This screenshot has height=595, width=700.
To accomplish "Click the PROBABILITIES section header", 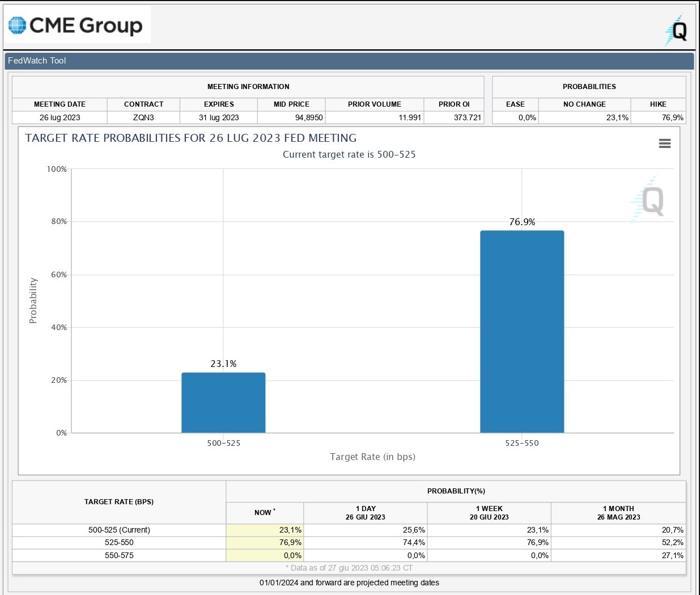I will point(589,87).
